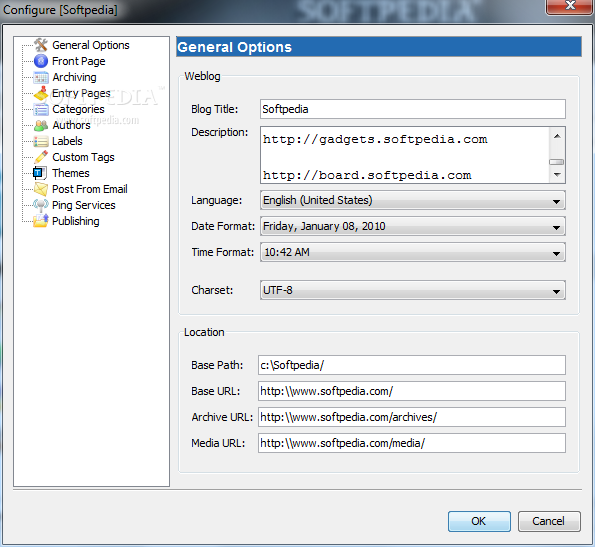595x547 pixels.
Task: Click the Labels icon in tree
Action: coord(41,141)
